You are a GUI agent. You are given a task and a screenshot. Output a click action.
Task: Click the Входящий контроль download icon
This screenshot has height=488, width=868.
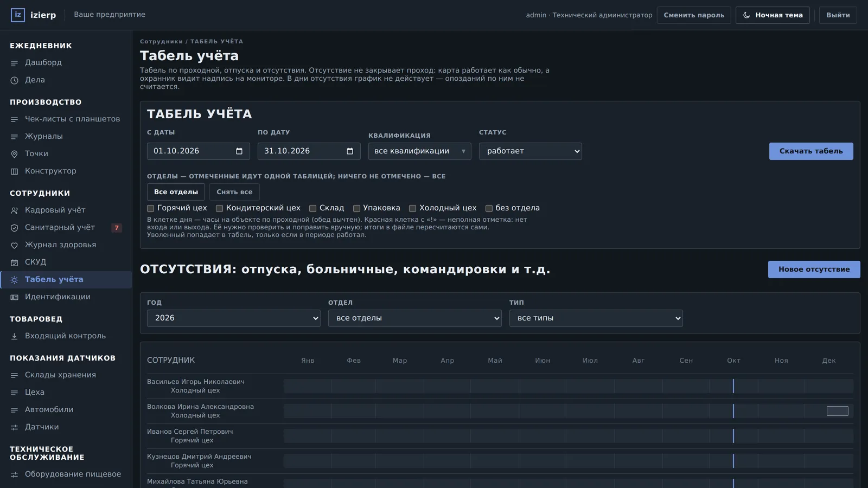[x=15, y=336]
